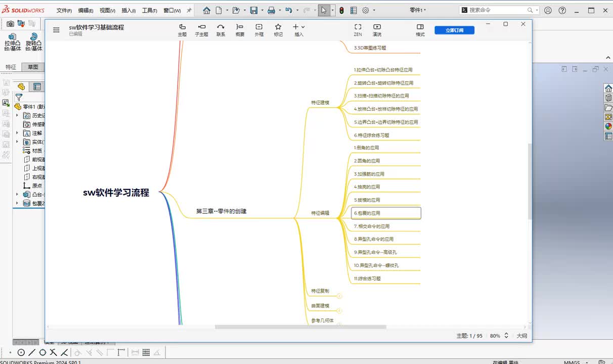613x364 pixels.
Task: Click SOLIDWORKS Save icon
Action: (254, 10)
